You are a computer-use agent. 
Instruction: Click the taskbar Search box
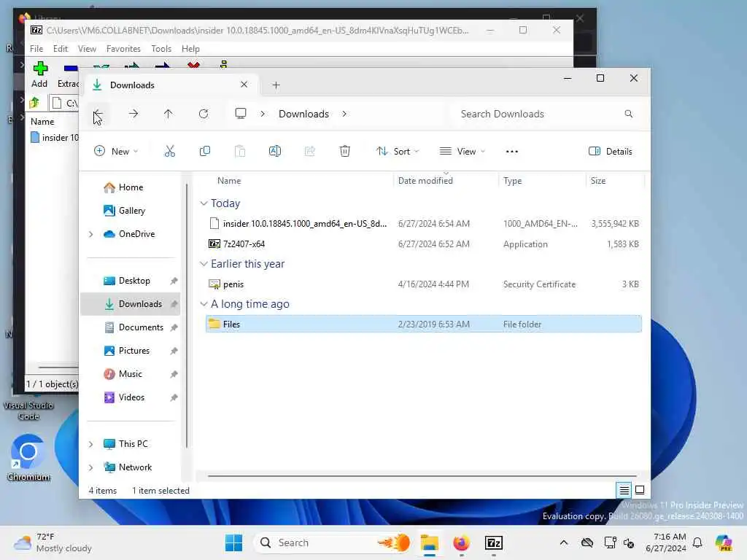(333, 542)
